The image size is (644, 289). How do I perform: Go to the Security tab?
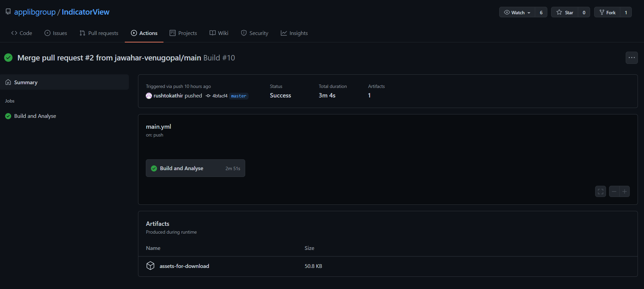255,33
